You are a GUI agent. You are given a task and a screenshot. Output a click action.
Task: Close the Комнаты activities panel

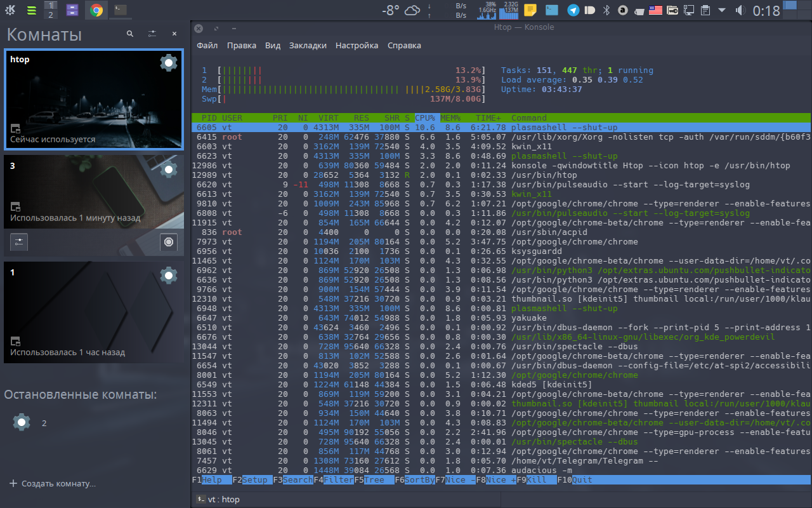pos(174,34)
